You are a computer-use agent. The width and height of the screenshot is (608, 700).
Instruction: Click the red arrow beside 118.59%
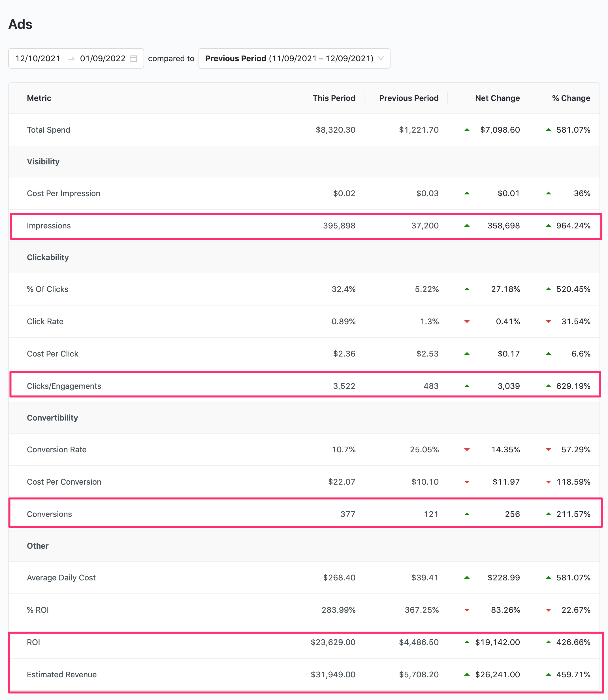(x=548, y=482)
